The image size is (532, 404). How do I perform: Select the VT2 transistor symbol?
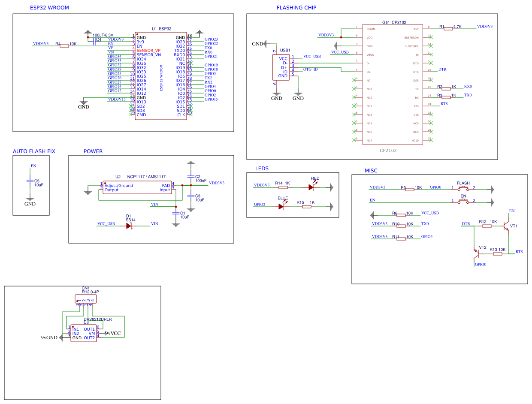476,253
